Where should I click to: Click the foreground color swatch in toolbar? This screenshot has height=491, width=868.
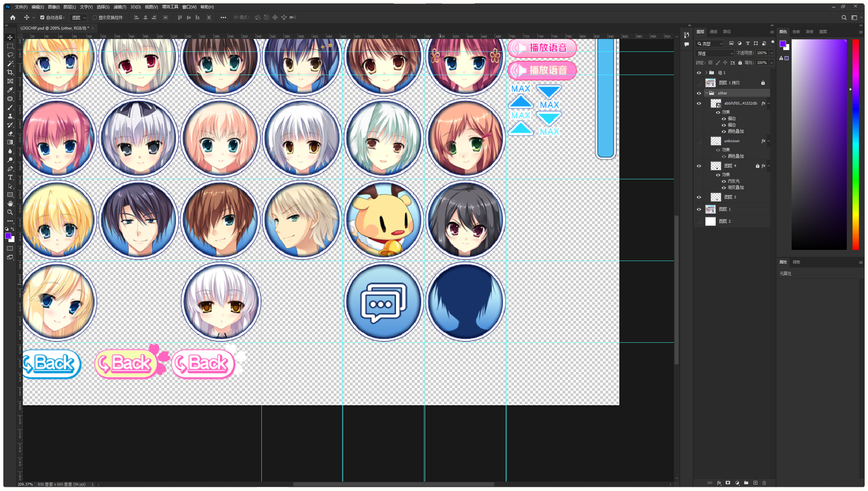click(8, 236)
